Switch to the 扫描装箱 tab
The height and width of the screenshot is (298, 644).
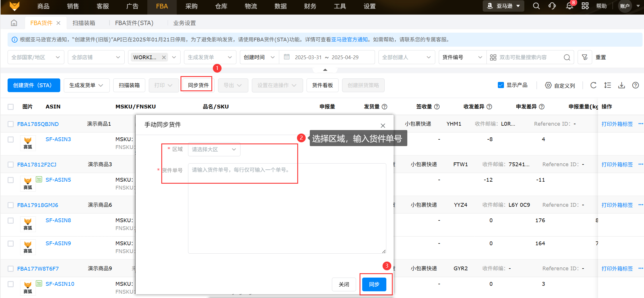pos(84,23)
